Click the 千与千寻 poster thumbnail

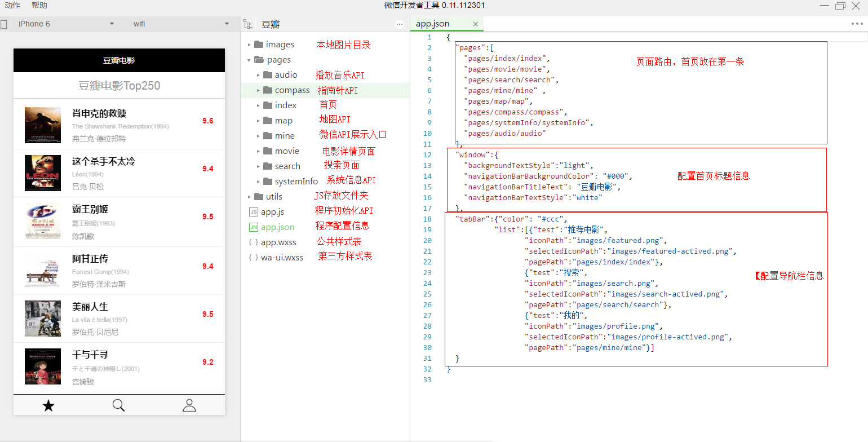[43, 366]
